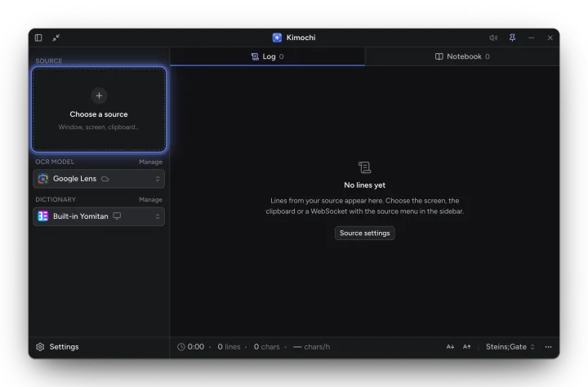Pin the window on top
This screenshot has height=387, width=588.
point(512,38)
